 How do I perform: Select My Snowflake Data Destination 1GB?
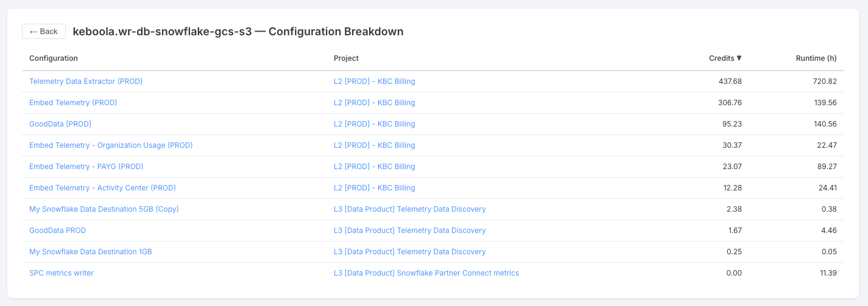[91, 252]
